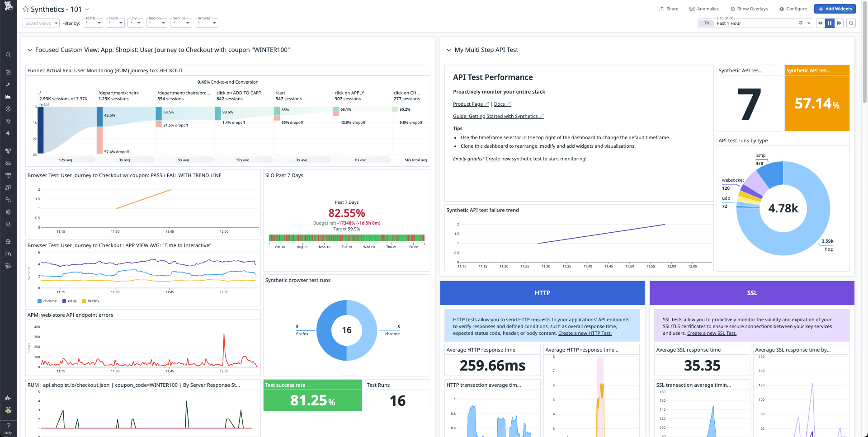Click Anomalies in the top bar
Viewport: 868px width, 437px height.
tap(703, 9)
